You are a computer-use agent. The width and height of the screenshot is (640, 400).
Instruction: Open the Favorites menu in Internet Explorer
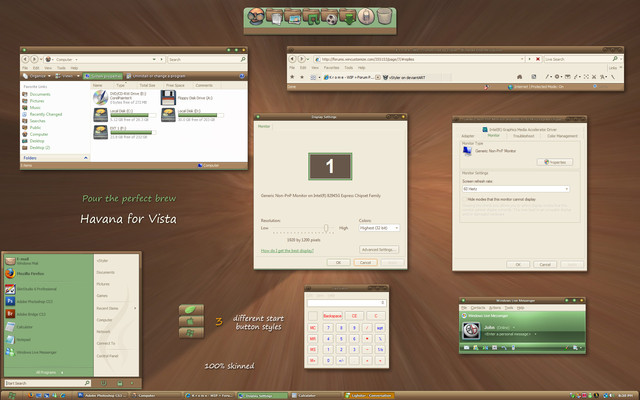point(331,68)
